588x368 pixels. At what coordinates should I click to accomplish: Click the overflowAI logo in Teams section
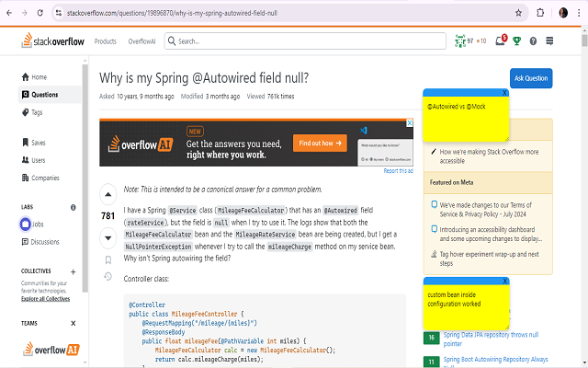pos(51,350)
